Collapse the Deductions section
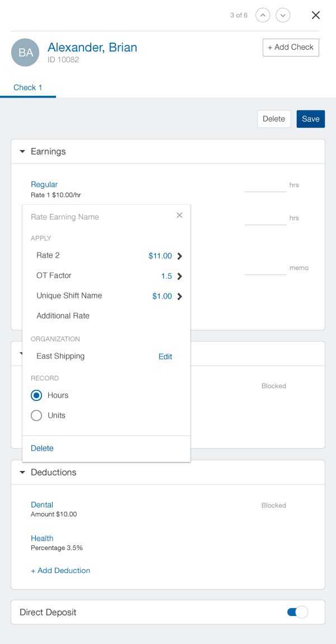 (x=22, y=473)
